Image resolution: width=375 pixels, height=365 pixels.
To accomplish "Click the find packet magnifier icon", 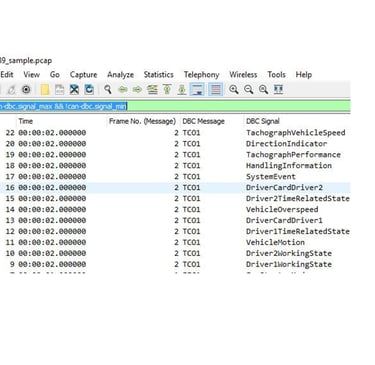I will click(x=108, y=89).
